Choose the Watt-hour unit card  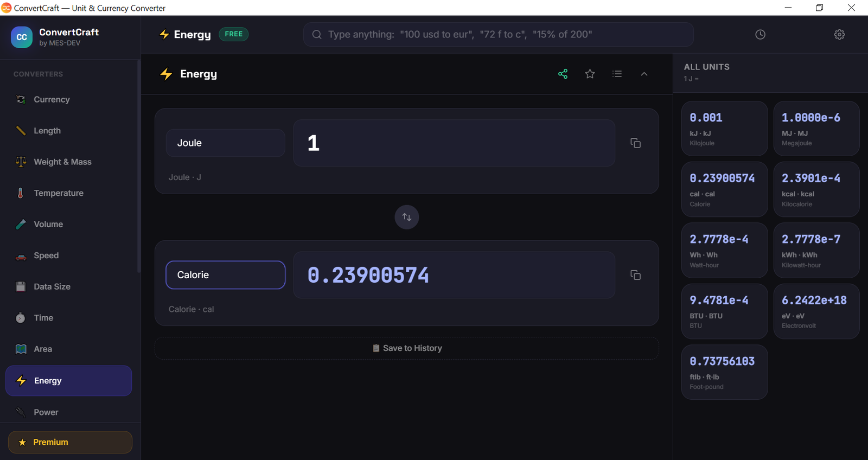click(724, 251)
